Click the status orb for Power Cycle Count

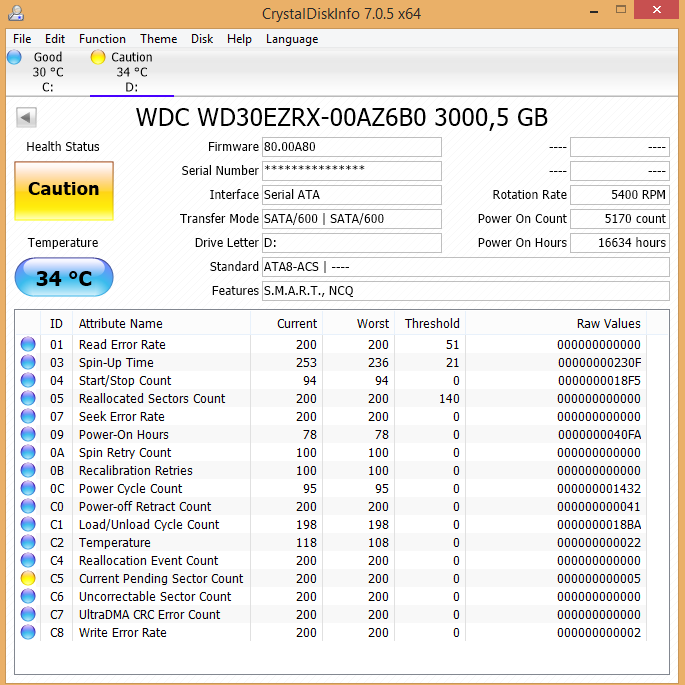pos(28,488)
